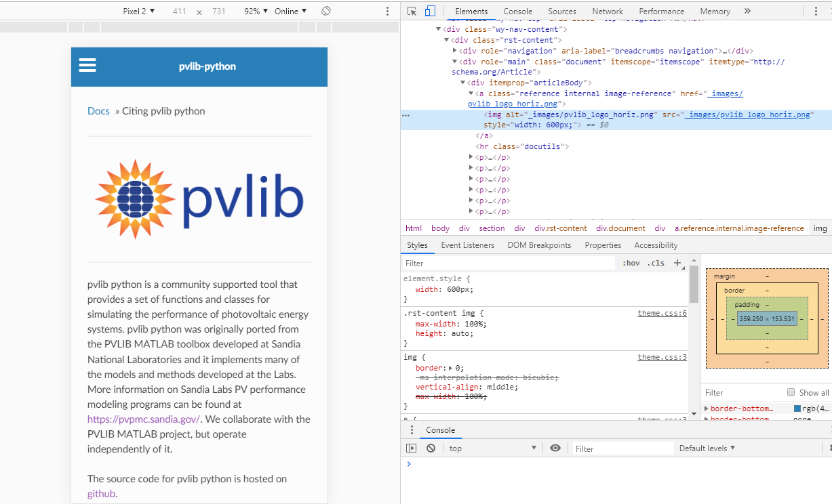Click the rotate screen orientation icon
Viewport: 832px width, 504px height.
(326, 11)
